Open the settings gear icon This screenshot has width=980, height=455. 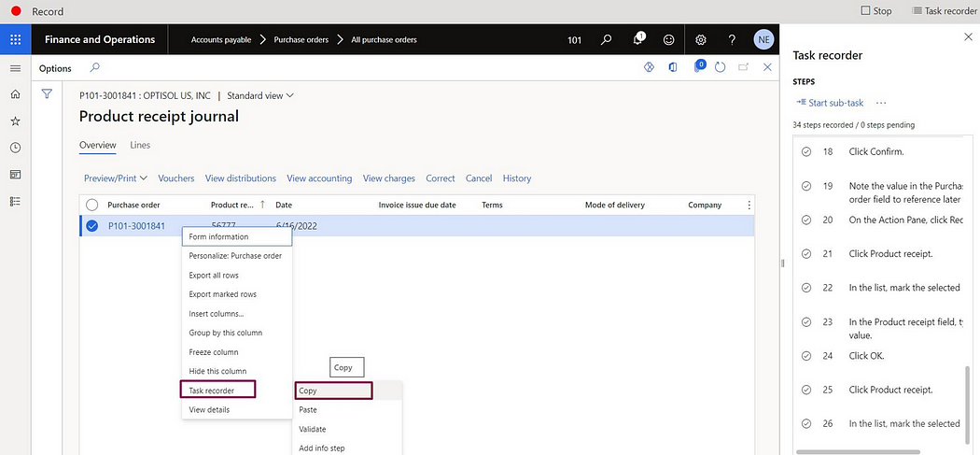tap(701, 39)
